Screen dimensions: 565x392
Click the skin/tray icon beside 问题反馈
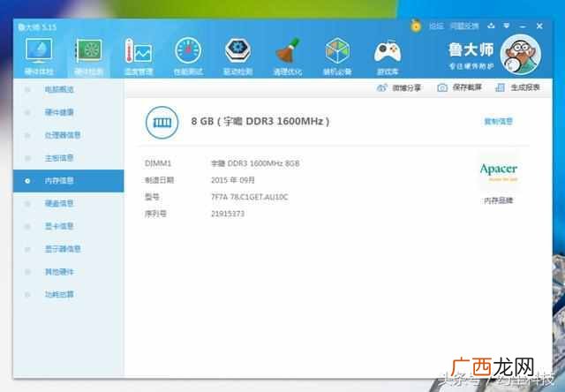[x=491, y=26]
